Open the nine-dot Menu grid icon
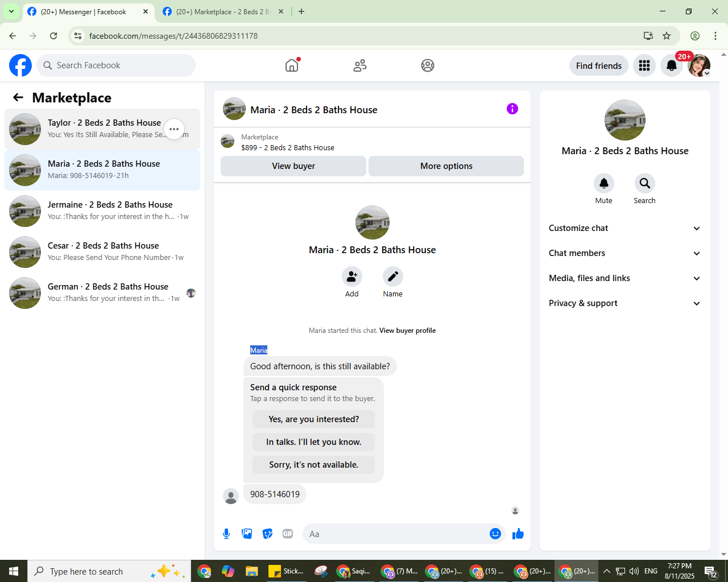The image size is (728, 582). click(x=644, y=65)
